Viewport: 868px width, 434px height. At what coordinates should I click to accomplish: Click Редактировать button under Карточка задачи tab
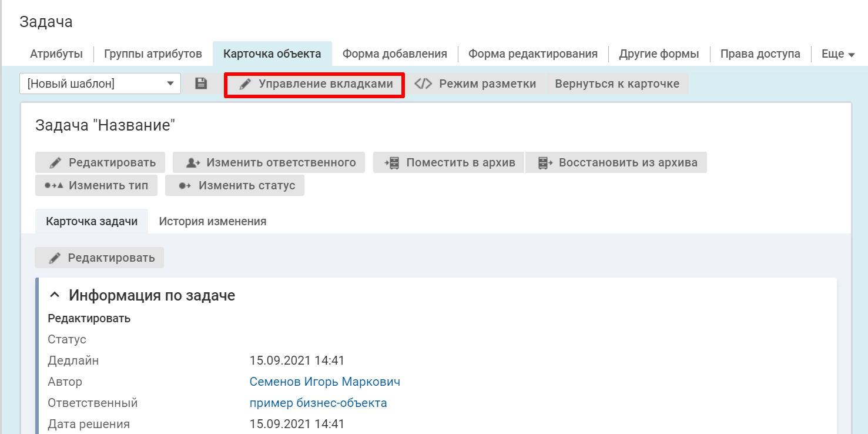[99, 258]
